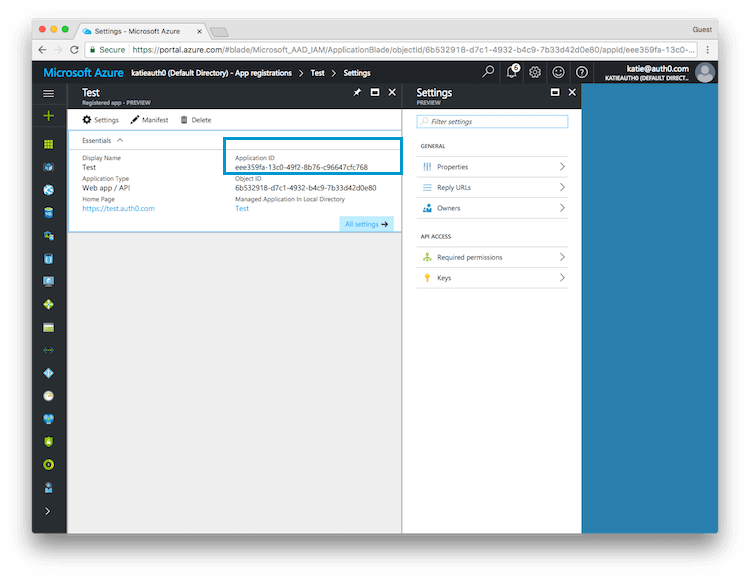Click the browser address bar URL
Image resolution: width=750 pixels, height=579 pixels.
coord(413,50)
